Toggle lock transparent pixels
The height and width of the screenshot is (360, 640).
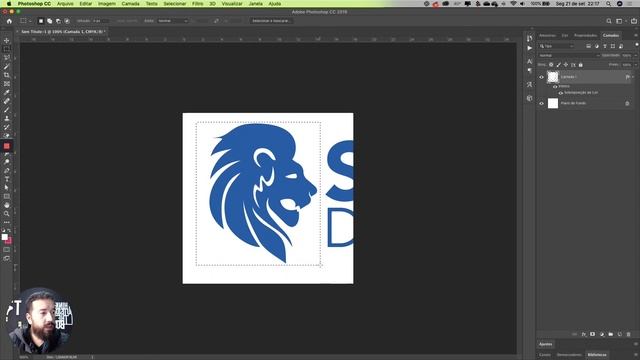point(551,64)
